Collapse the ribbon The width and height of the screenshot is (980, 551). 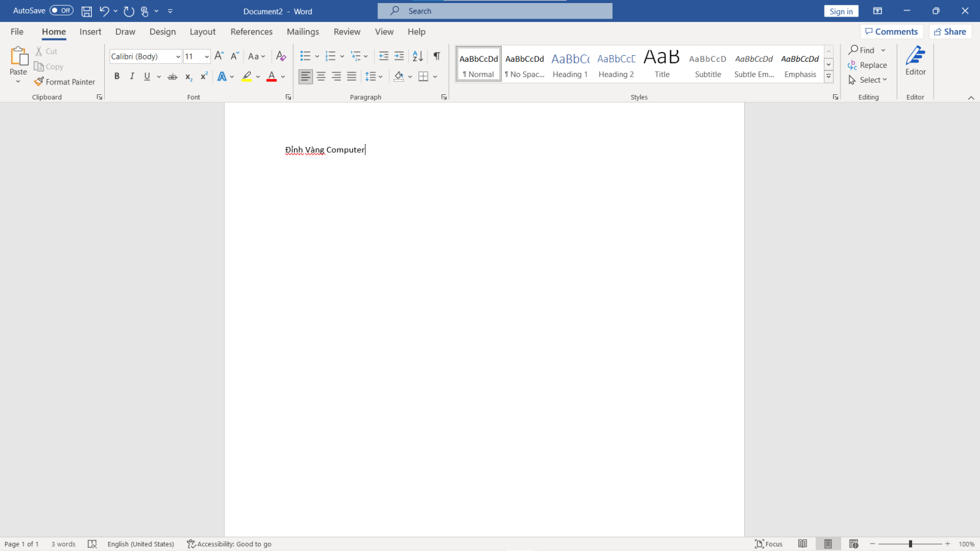(971, 97)
